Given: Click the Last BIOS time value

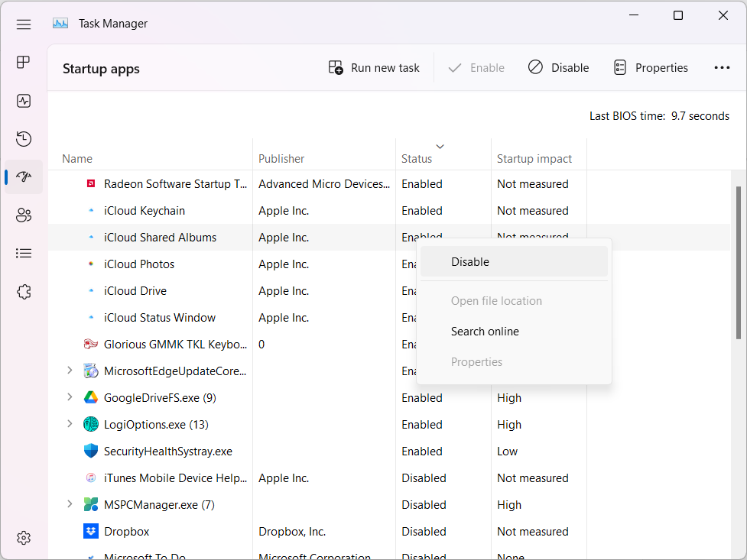Looking at the screenshot, I should coord(700,115).
